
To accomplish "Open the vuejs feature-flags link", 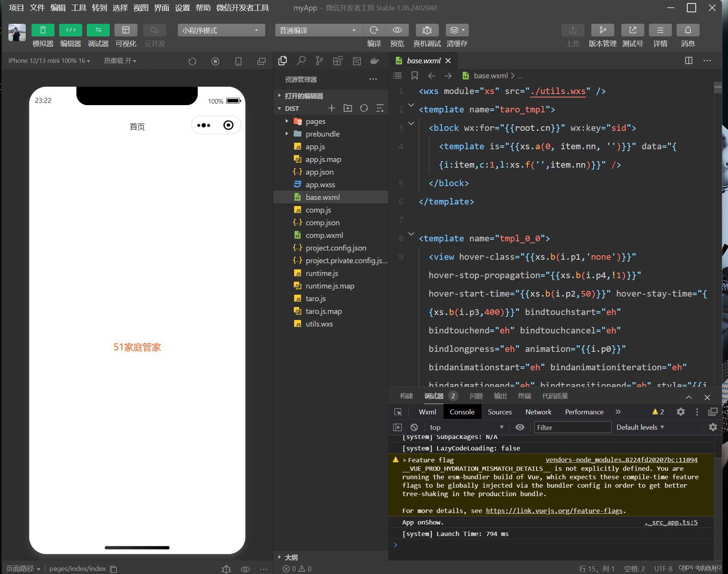I will (554, 511).
